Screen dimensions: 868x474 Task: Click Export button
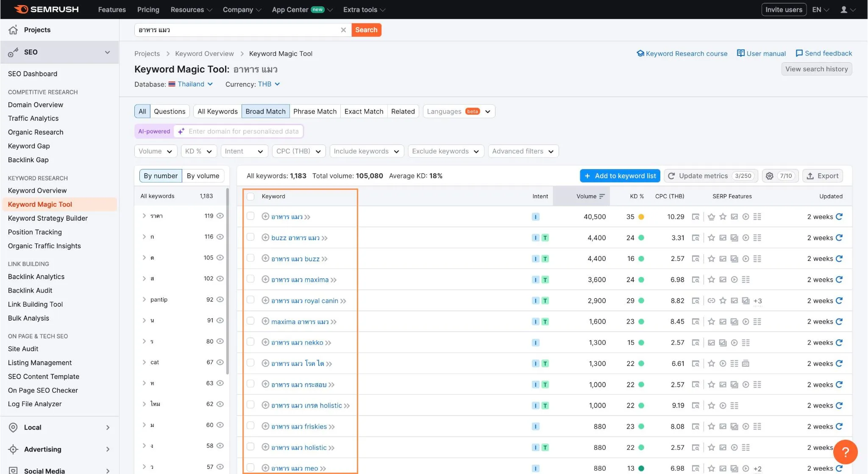click(823, 176)
